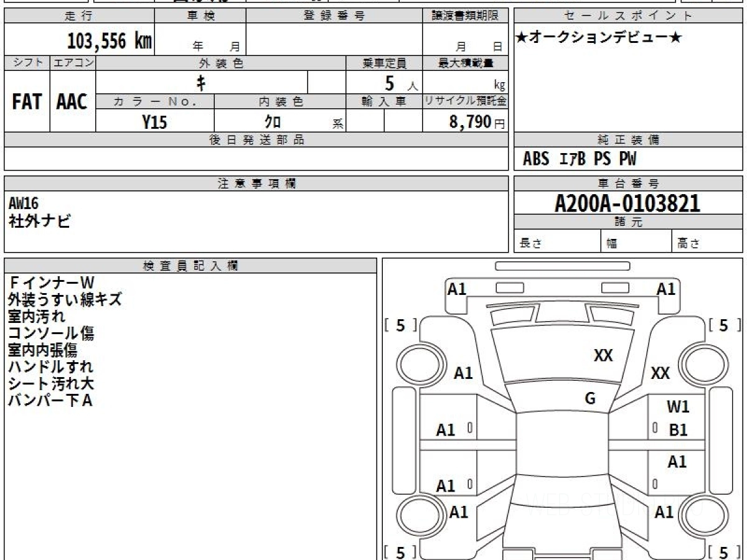Image resolution: width=747 pixels, height=560 pixels.
Task: Click the 外装色 header
Action: 221,63
